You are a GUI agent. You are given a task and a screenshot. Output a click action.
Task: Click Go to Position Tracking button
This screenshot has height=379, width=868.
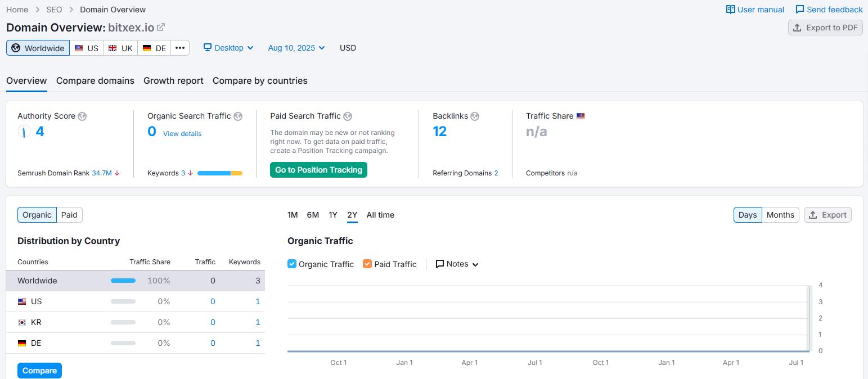point(318,170)
